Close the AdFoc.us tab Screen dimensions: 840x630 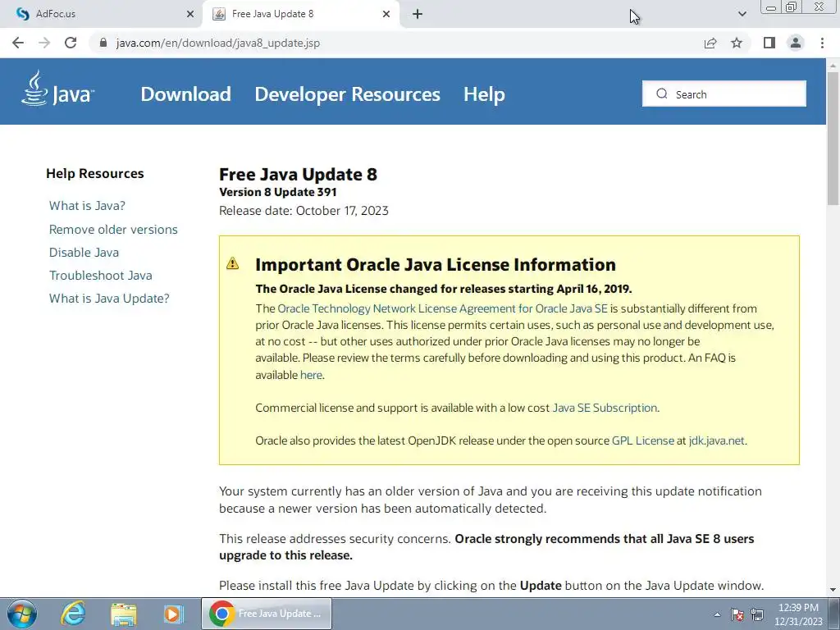tap(190, 14)
